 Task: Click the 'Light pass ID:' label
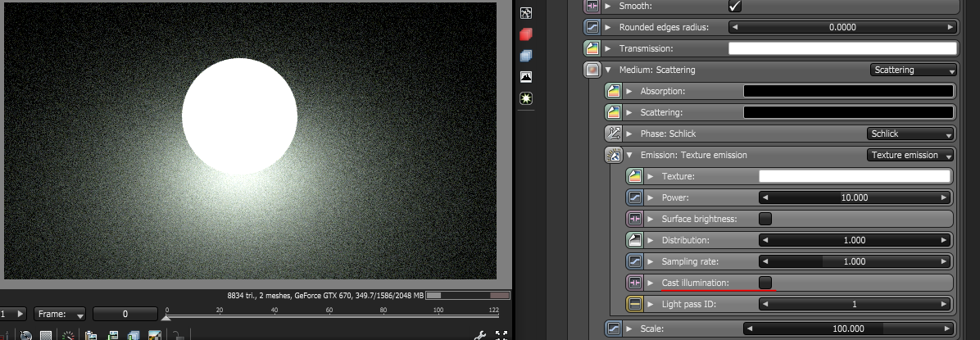point(689,305)
